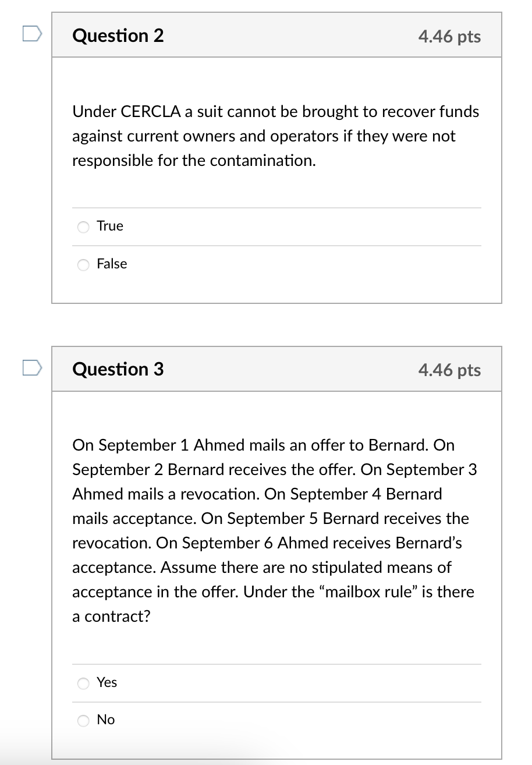Viewport: 532px width, 765px height.
Task: Click the 4.46 pts label on Question 2
Action: [449, 37]
